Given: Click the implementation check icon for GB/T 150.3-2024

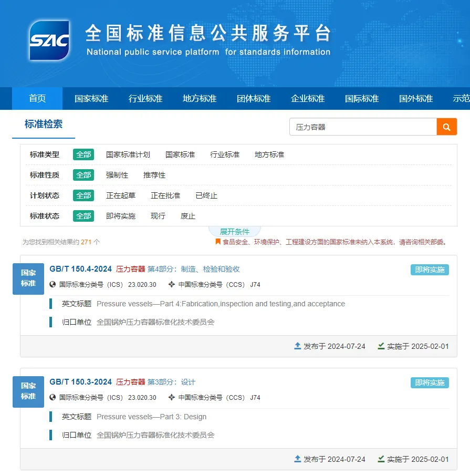Looking at the screenshot, I should [x=381, y=459].
